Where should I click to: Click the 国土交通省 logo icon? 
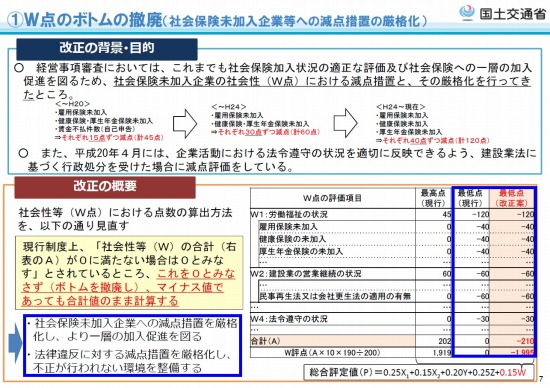pyautogui.click(x=467, y=12)
